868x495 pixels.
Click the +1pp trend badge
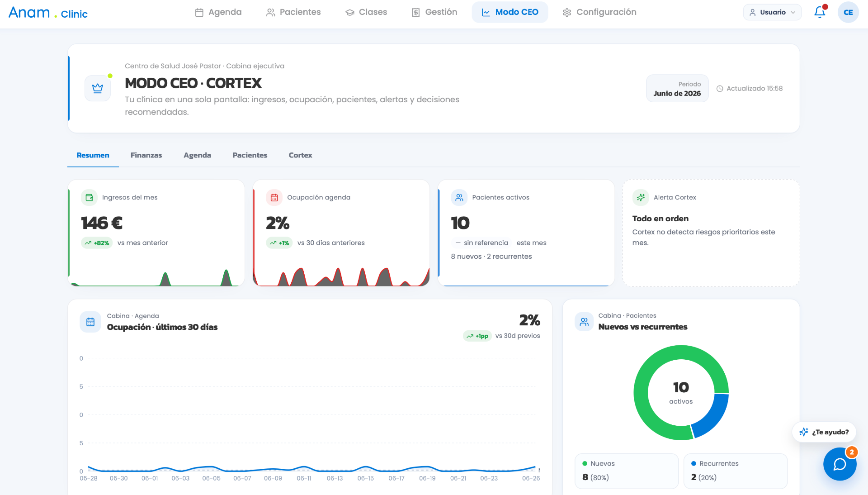point(477,336)
